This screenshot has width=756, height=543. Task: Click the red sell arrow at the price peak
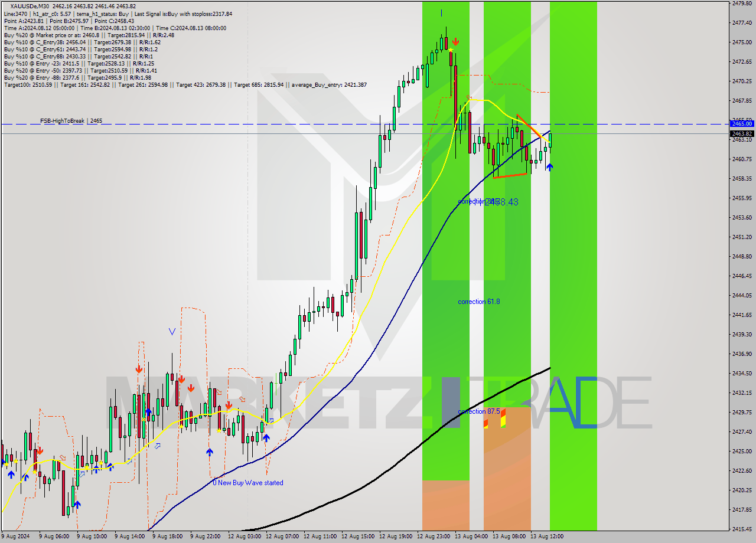pyautogui.click(x=455, y=42)
